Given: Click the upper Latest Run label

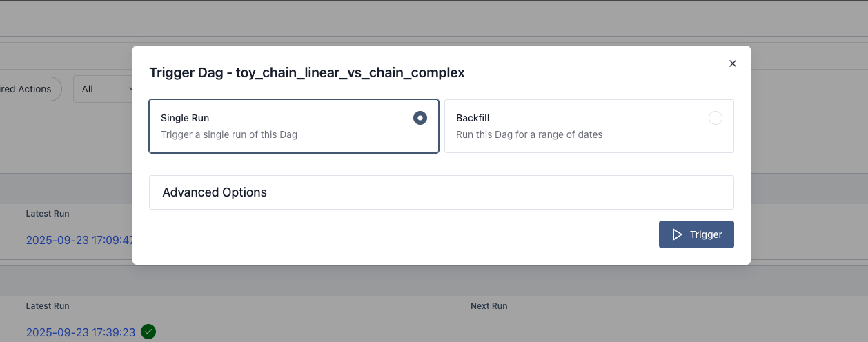Looking at the screenshot, I should click(48, 214).
